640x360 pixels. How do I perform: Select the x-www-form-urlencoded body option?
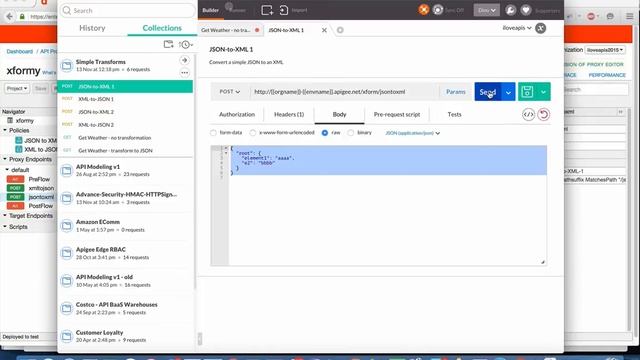point(253,133)
